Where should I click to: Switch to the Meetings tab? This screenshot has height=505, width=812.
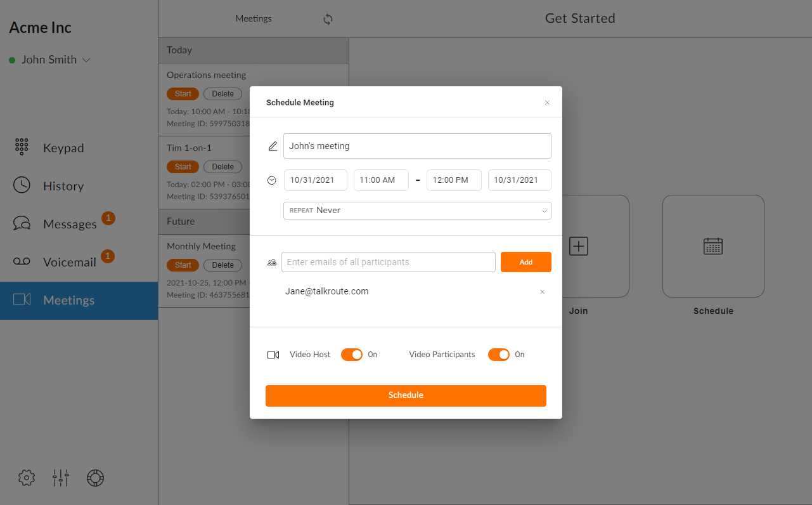pos(254,18)
